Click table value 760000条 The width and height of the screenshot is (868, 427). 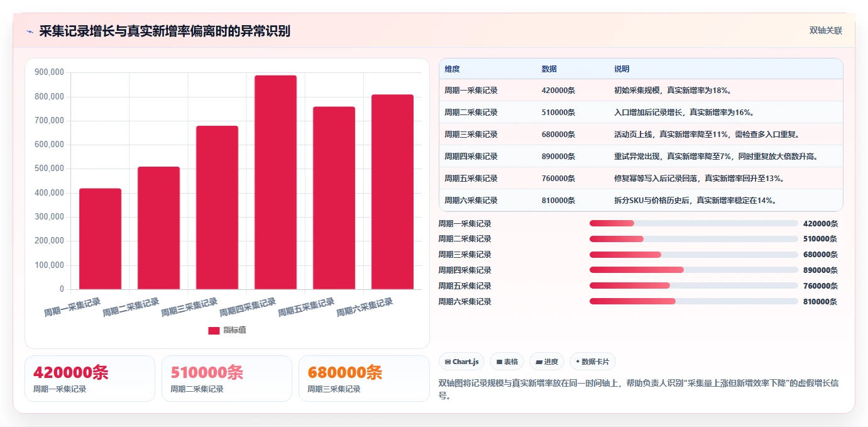click(558, 179)
